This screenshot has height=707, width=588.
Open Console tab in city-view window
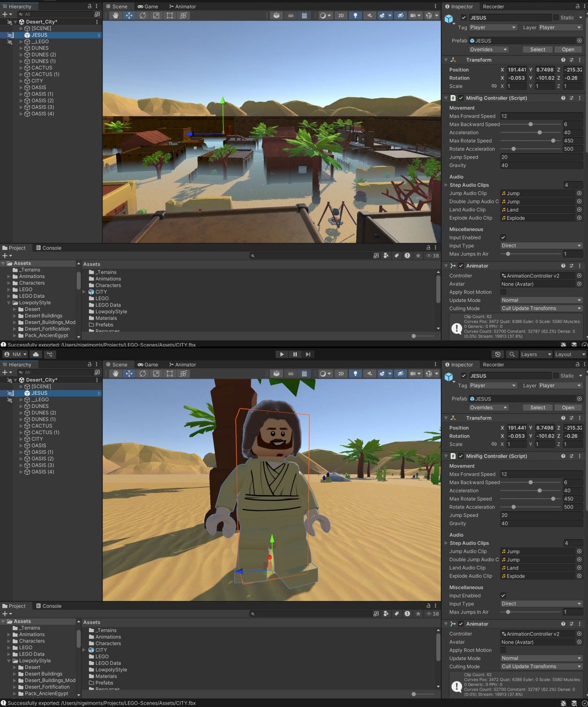49,248
